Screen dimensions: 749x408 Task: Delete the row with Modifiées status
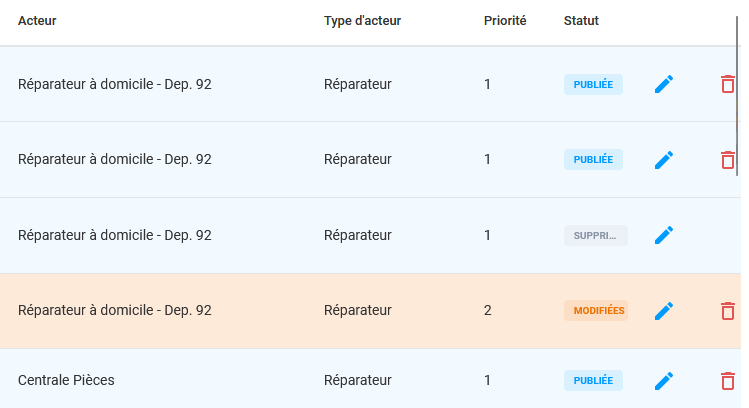pos(728,311)
